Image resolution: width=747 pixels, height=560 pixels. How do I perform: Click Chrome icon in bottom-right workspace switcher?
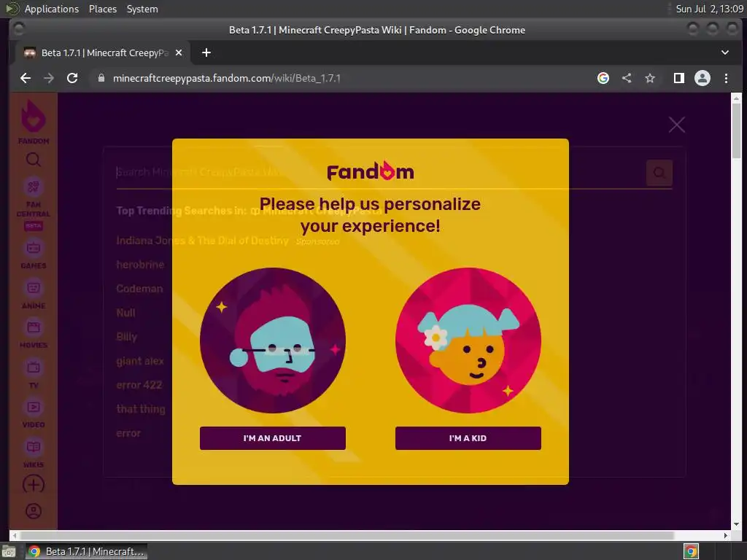692,551
